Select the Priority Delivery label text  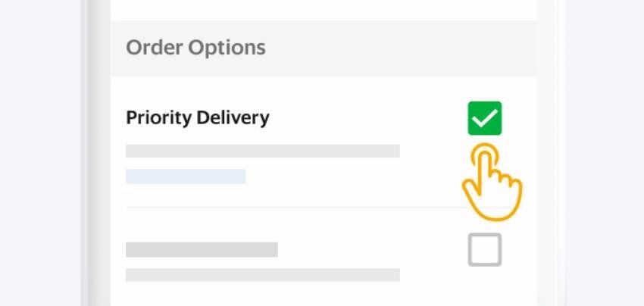(x=198, y=118)
